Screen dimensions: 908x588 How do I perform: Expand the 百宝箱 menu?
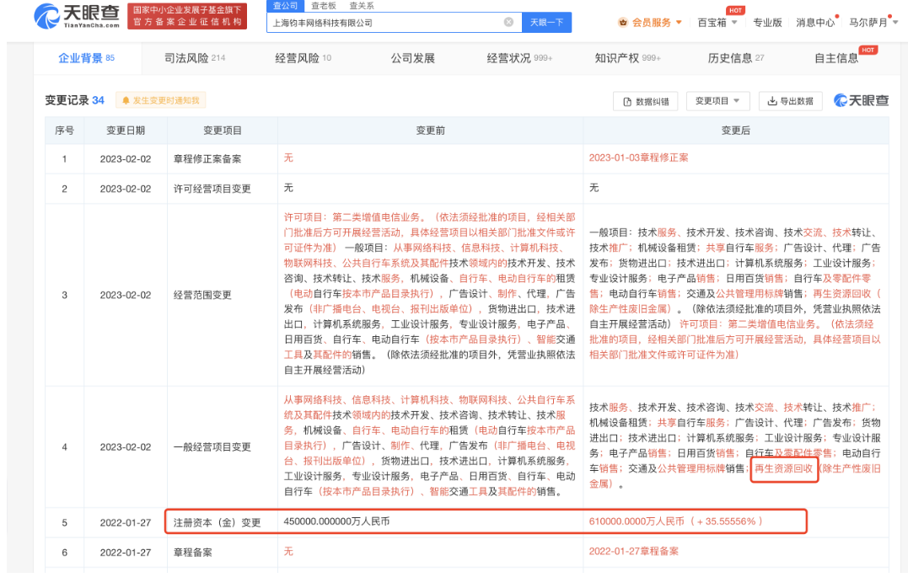[717, 23]
